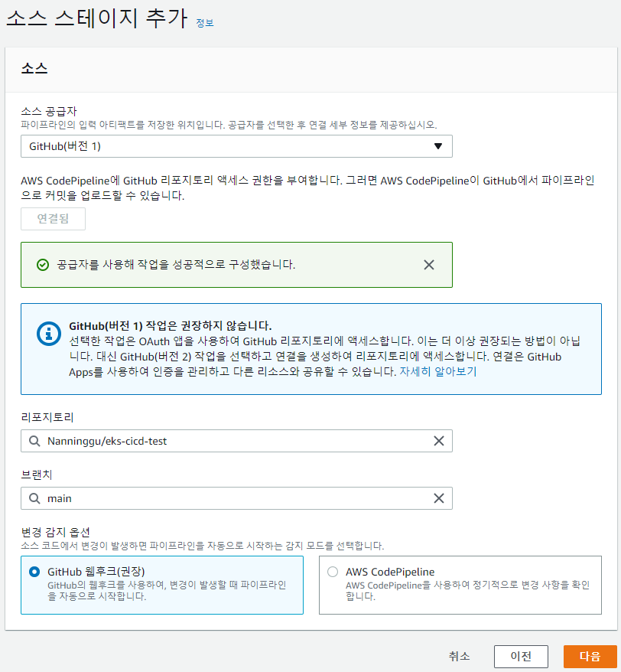Click the disabled 연결됨 button

53,219
